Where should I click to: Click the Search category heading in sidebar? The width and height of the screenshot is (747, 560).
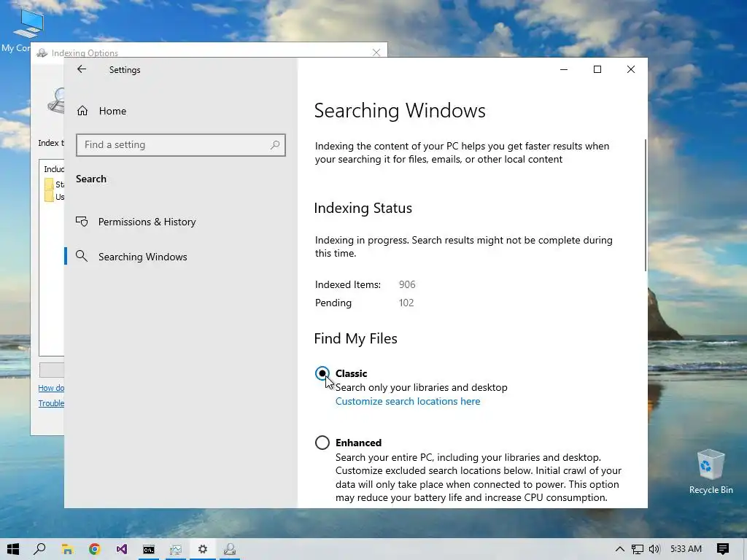(91, 179)
